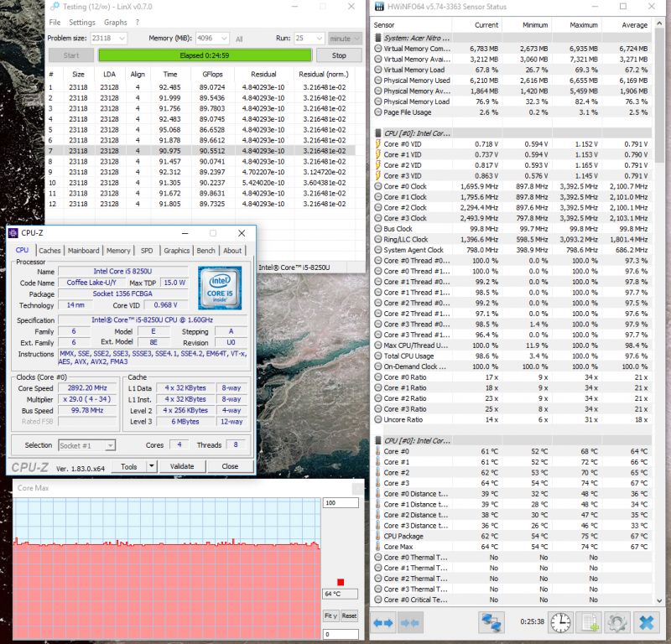The width and height of the screenshot is (671, 644).
Task: Click Reset in Core Max graph
Action: [349, 615]
